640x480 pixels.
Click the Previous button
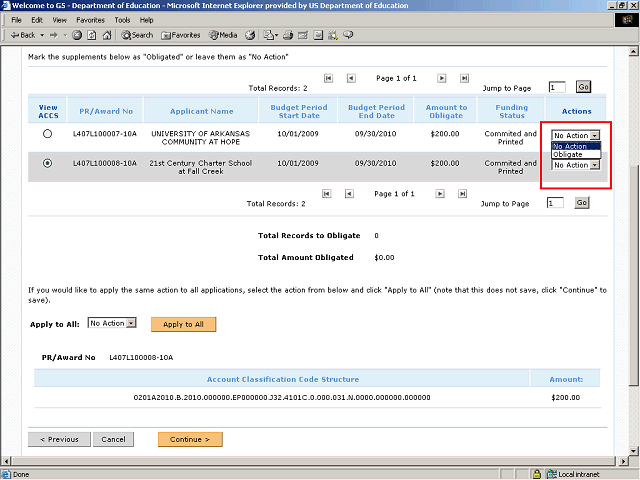click(59, 439)
